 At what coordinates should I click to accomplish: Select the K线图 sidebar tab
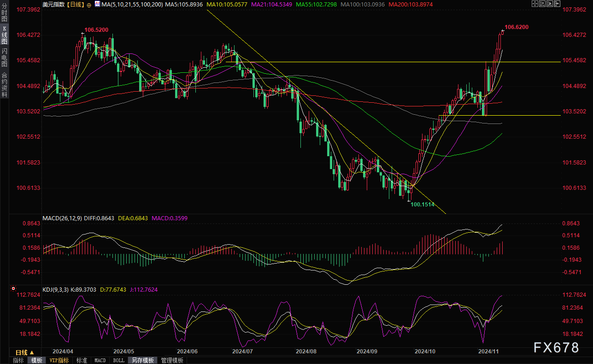pos(4,35)
